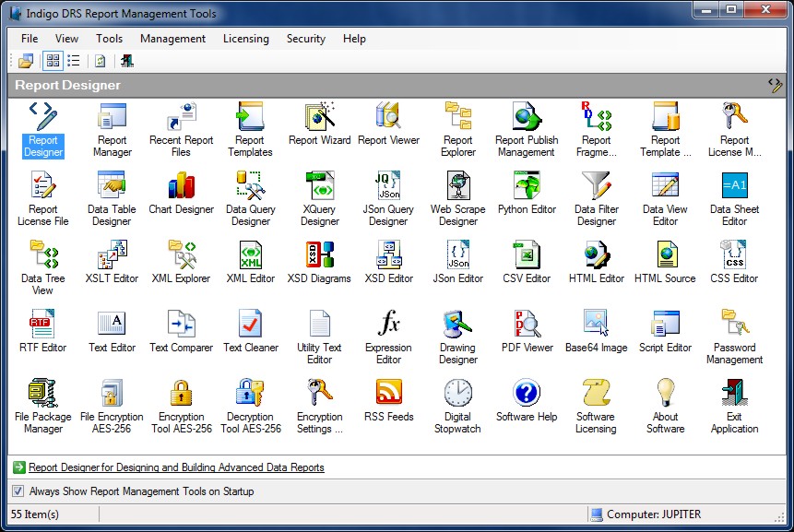The height and width of the screenshot is (532, 794).
Task: Open the Licensing menu
Action: click(245, 39)
